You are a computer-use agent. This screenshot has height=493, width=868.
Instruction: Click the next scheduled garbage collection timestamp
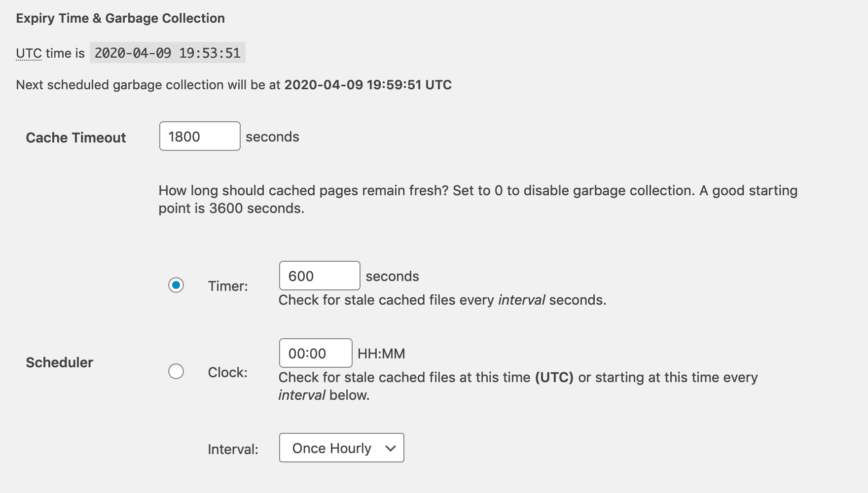368,84
